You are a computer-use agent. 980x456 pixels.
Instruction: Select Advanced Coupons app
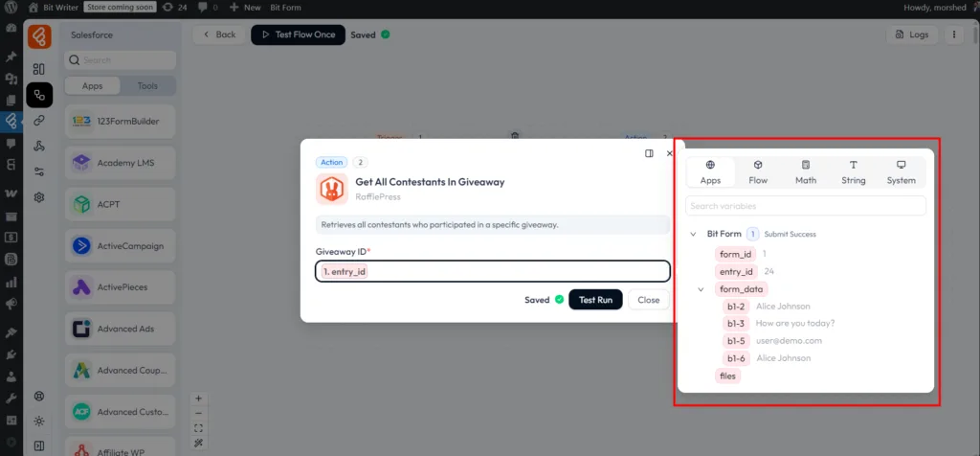click(120, 371)
